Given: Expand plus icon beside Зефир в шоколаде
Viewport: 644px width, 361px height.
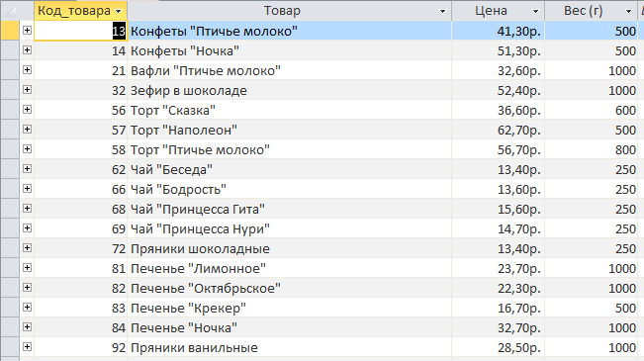Looking at the screenshot, I should (x=27, y=90).
